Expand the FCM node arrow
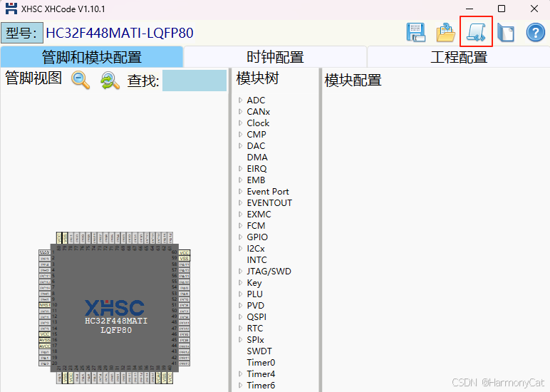Screen dimensions: 550x392 click(x=240, y=226)
